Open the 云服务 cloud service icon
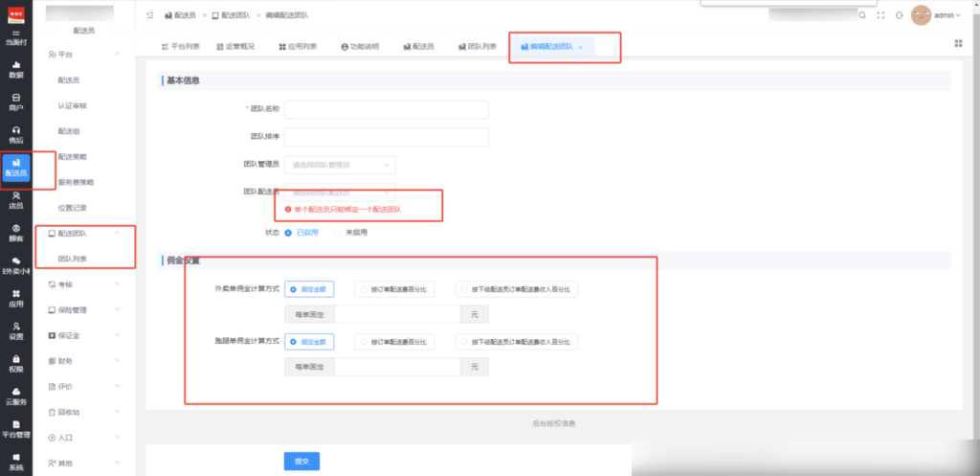The image size is (980, 476). click(16, 396)
